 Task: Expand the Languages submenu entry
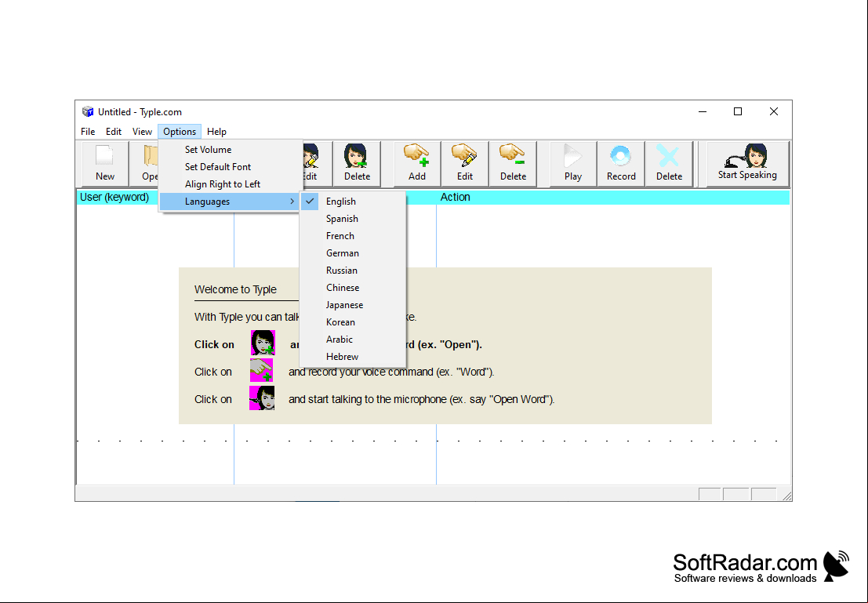[231, 202]
